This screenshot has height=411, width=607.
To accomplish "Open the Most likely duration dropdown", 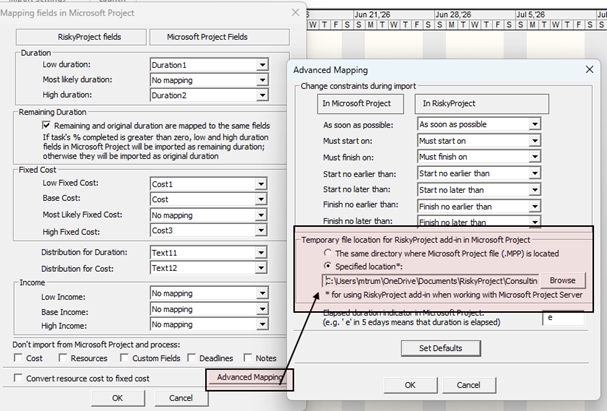I will 209,80.
